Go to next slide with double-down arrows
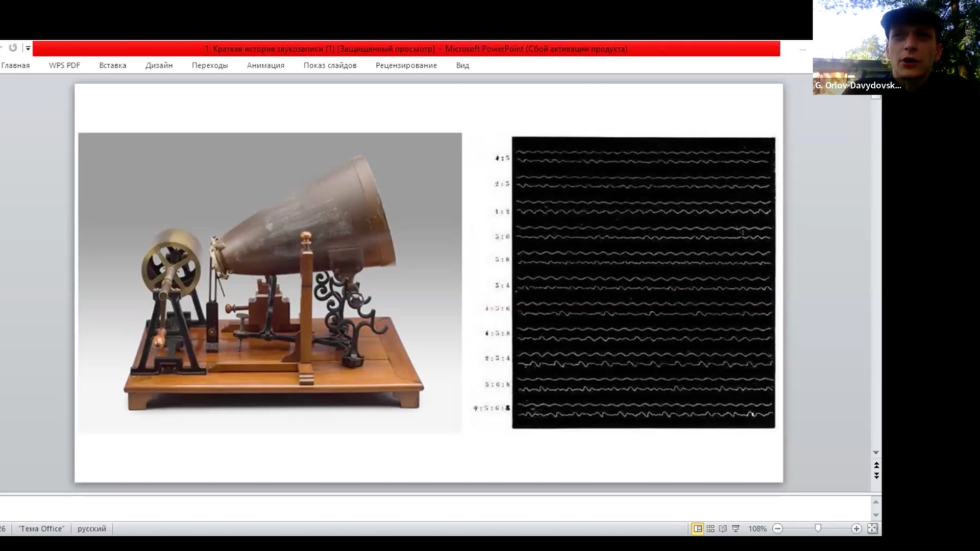Screen dimensions: 980x551 click(876, 475)
